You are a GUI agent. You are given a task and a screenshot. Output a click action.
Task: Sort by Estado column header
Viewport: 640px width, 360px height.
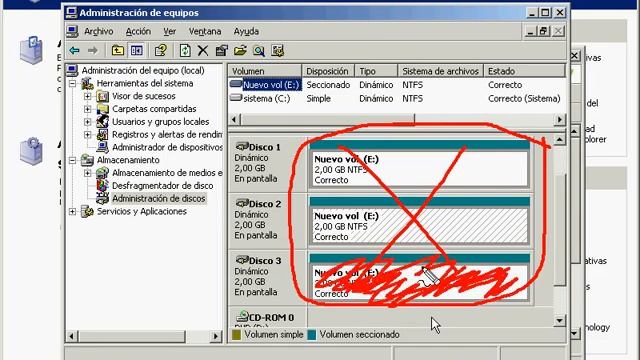[524, 71]
